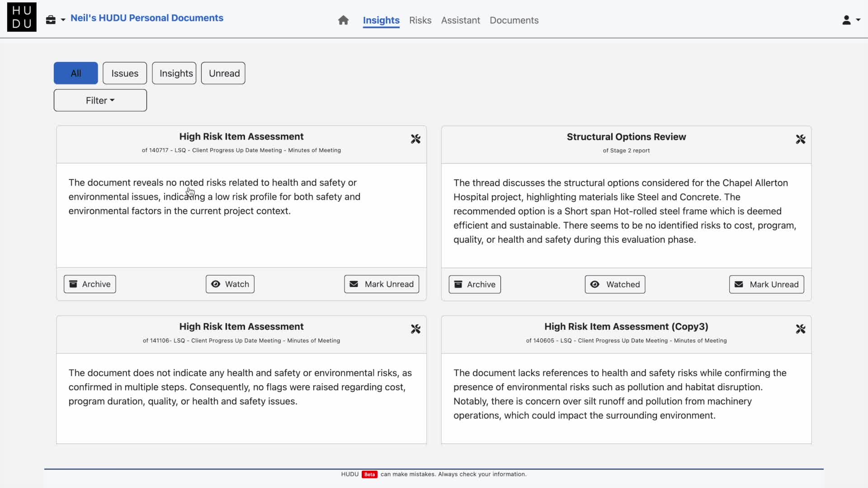Viewport: 868px width, 488px height.
Task: Open the Assistant tab
Action: [460, 20]
